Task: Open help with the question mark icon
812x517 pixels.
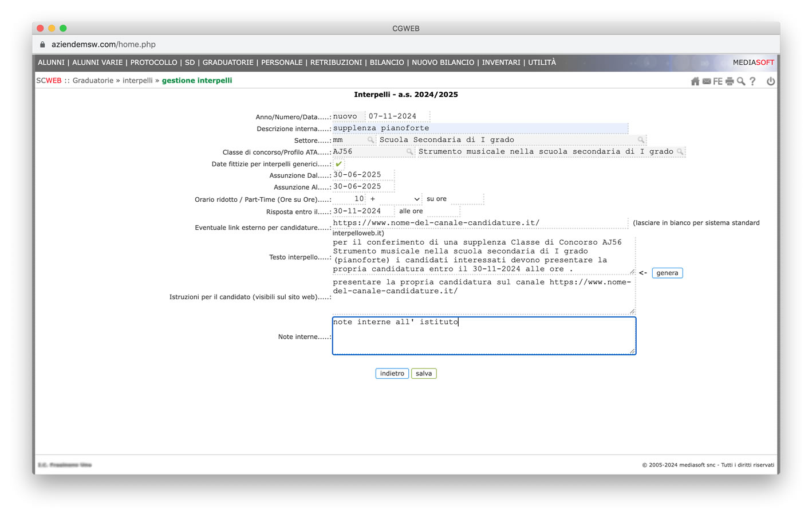Action: pos(752,81)
